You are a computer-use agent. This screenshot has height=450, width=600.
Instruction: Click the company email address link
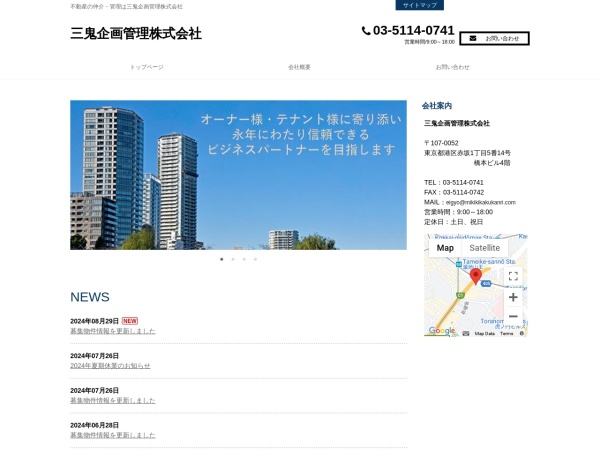click(x=481, y=202)
